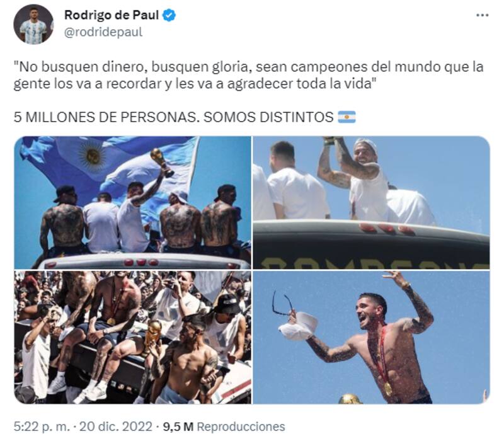504x446 pixels.
Task: Open photo of shirtless player waving hat
Action: click(371, 338)
